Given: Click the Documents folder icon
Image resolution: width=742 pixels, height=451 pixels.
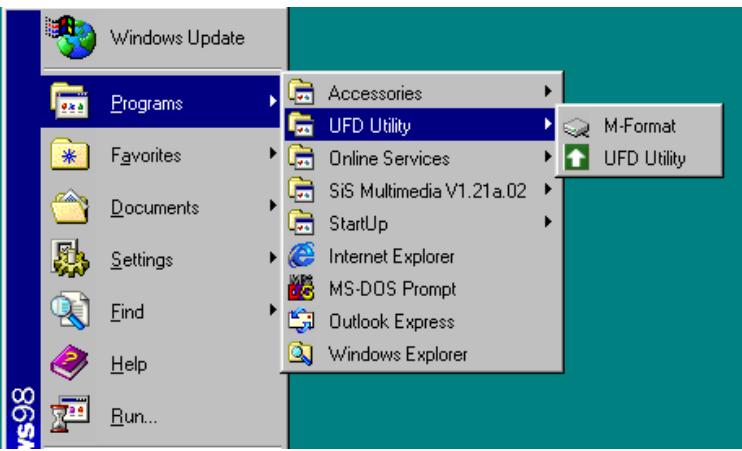Looking at the screenshot, I should point(70,206).
